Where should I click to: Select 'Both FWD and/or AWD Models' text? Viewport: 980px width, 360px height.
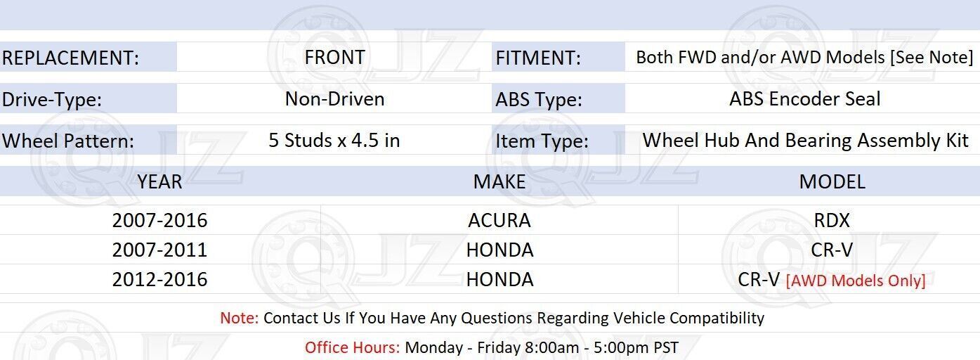click(x=760, y=58)
